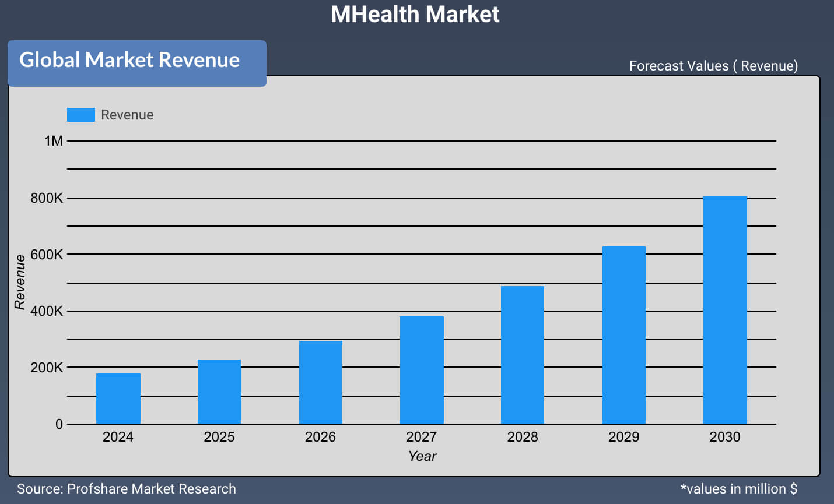Click the 2028 x-axis label
The height and width of the screenshot is (504, 834).
[523, 437]
